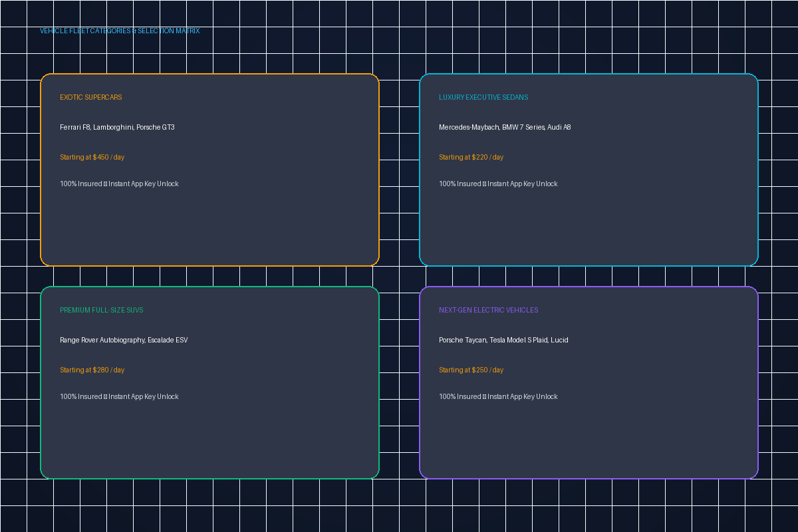Select the Starting at $250 / day price

(x=471, y=370)
